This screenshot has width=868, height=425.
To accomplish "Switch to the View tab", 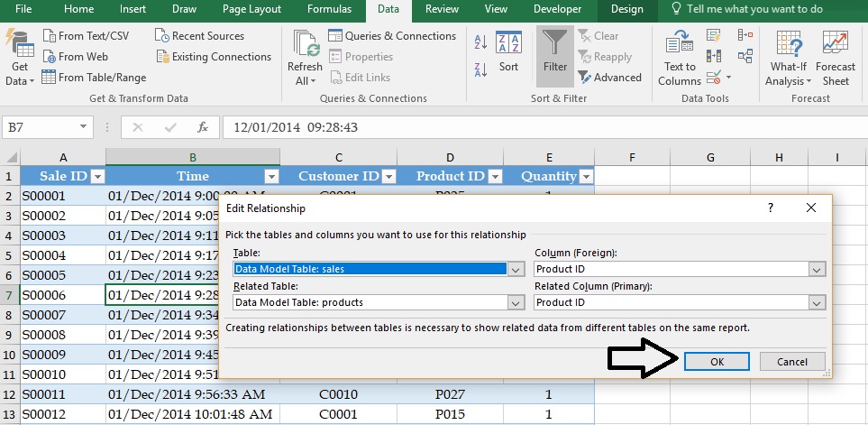I will click(x=496, y=9).
